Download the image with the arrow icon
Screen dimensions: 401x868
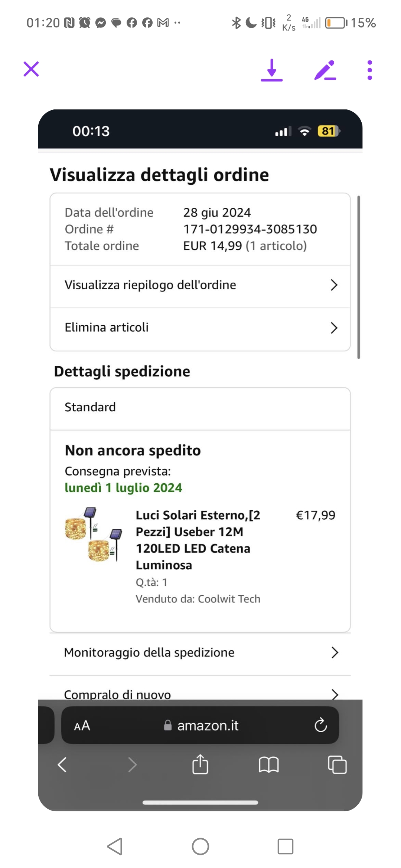(272, 70)
